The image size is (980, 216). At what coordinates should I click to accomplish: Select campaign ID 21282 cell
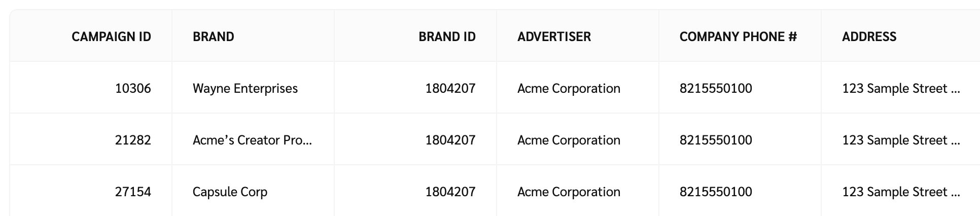point(133,140)
